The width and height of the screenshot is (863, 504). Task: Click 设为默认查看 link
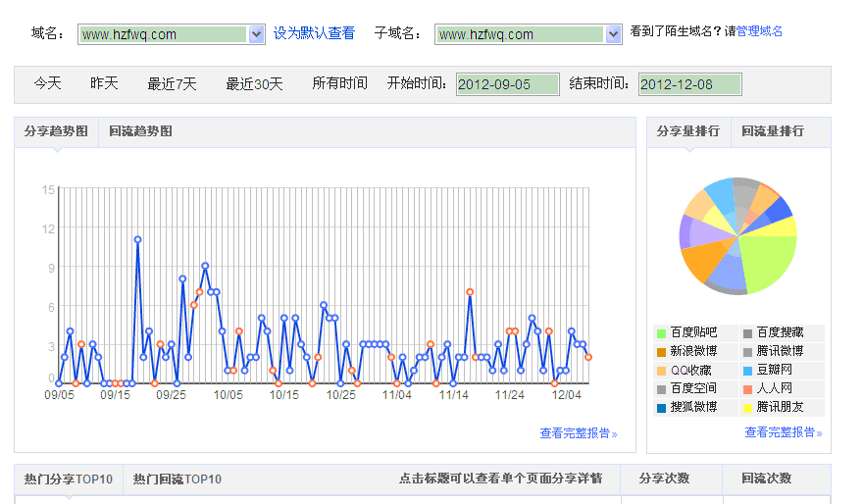[314, 33]
